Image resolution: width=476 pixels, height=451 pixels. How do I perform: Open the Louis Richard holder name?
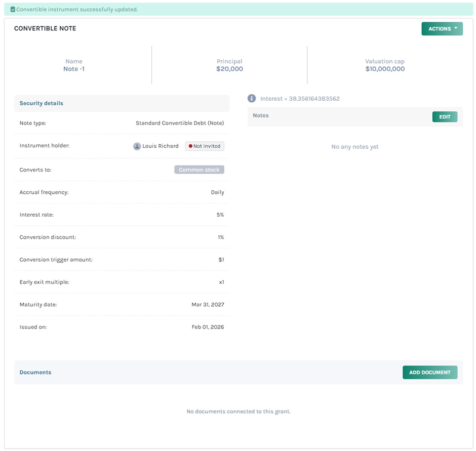click(x=161, y=146)
